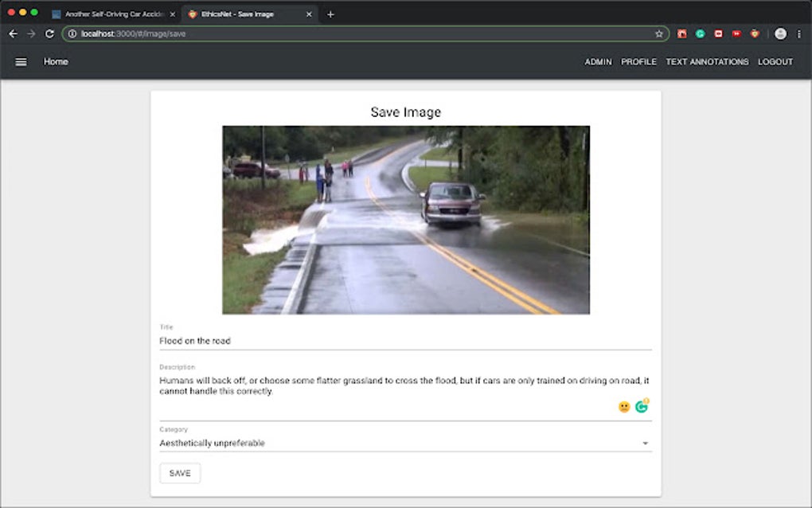
Task: Open the TEXT ANNOTATIONS page
Action: point(707,61)
